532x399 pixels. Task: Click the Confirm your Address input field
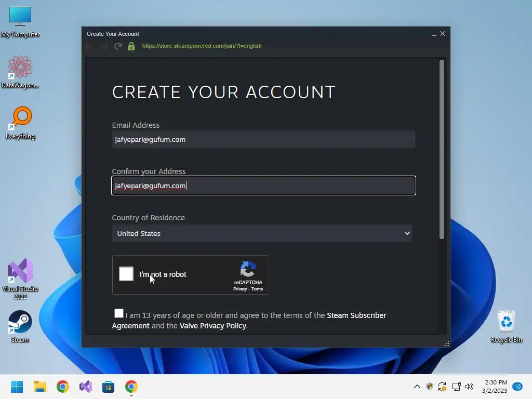pos(263,185)
